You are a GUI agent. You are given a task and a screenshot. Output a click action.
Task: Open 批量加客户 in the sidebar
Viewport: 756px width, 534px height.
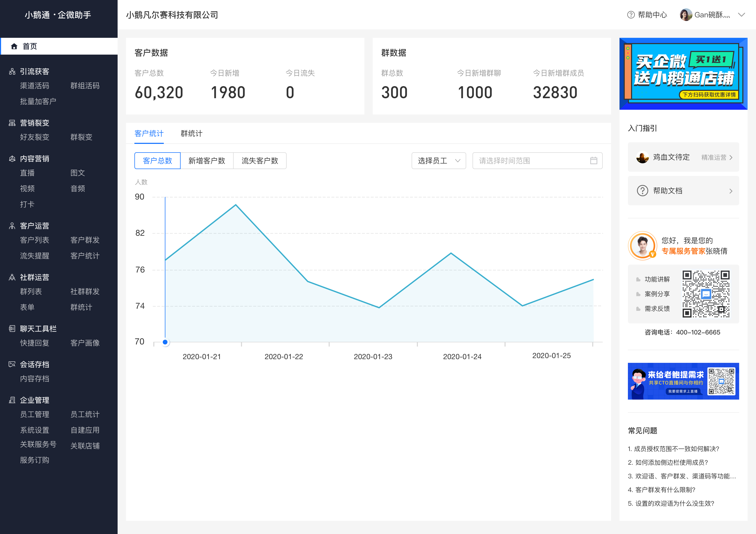coord(38,101)
